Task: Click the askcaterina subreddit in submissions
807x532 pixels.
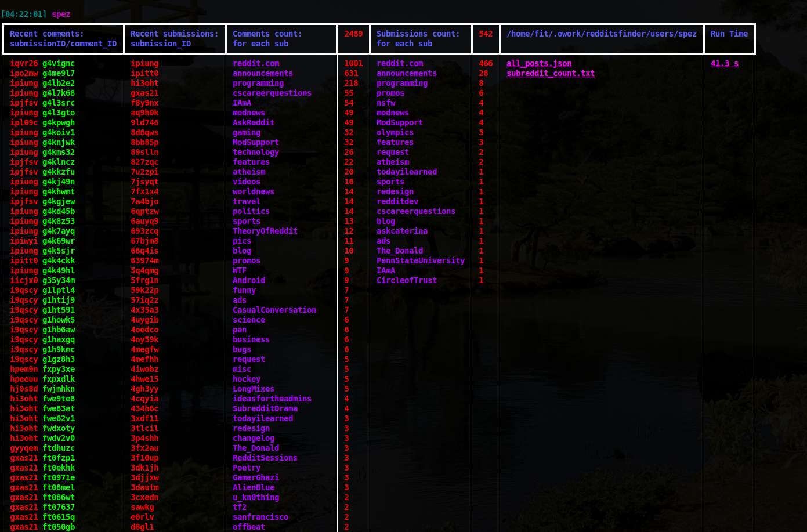Action: click(x=402, y=231)
